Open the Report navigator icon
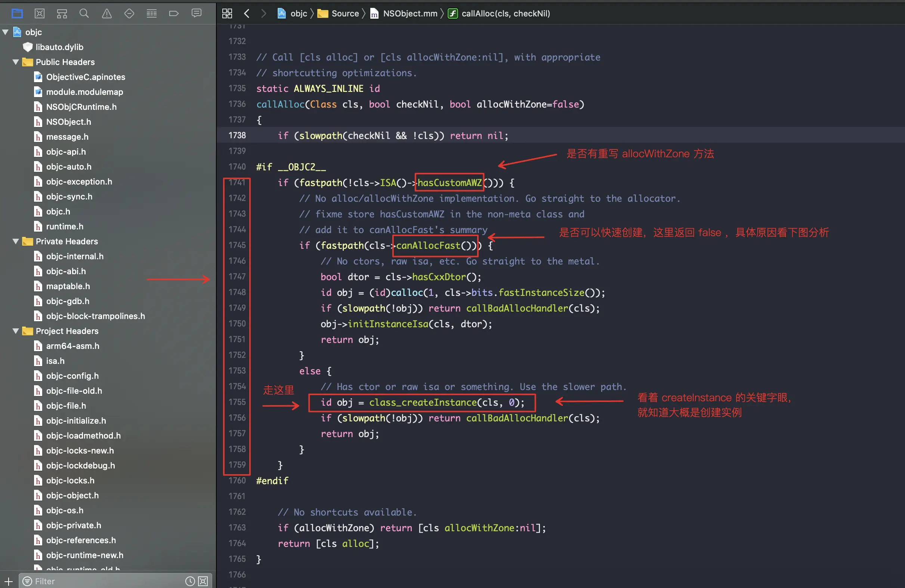Viewport: 905px width, 588px height. coord(196,14)
